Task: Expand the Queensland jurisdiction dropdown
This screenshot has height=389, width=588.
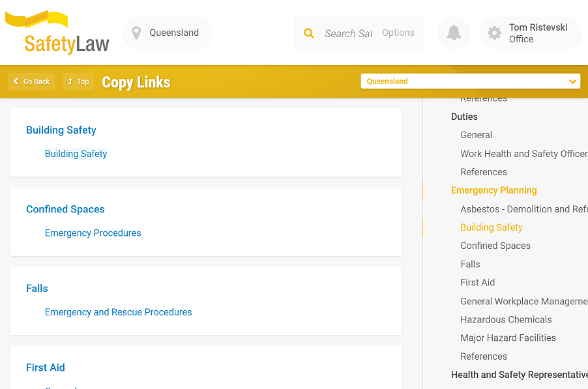Action: [x=470, y=81]
